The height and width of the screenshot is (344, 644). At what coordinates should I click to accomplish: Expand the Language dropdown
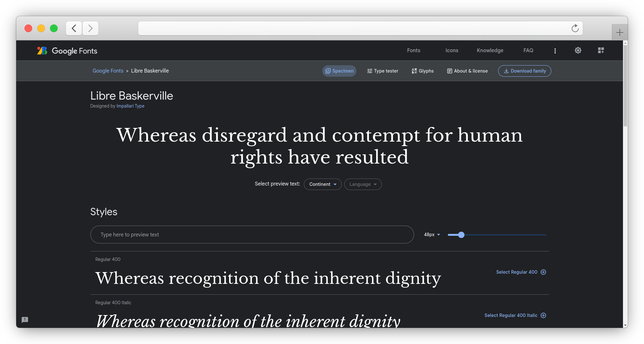click(x=362, y=184)
